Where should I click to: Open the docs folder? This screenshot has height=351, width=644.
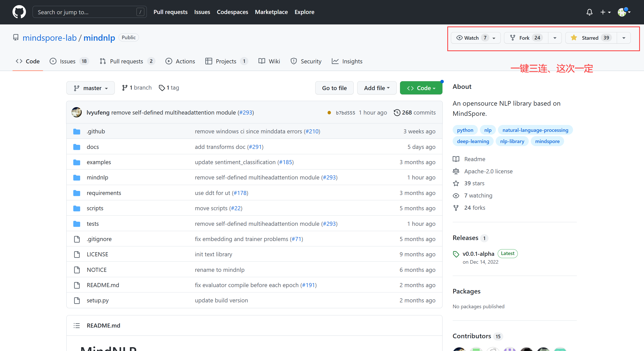pyautogui.click(x=93, y=147)
